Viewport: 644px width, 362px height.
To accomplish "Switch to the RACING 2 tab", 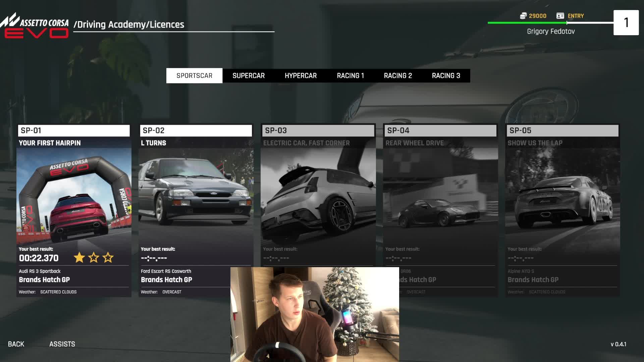I will tap(398, 76).
